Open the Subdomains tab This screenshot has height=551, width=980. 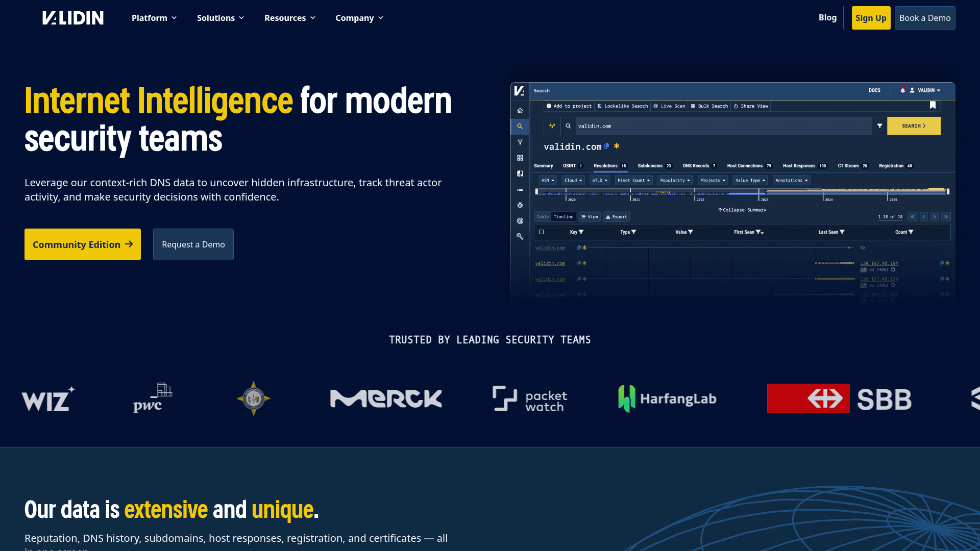coord(655,166)
